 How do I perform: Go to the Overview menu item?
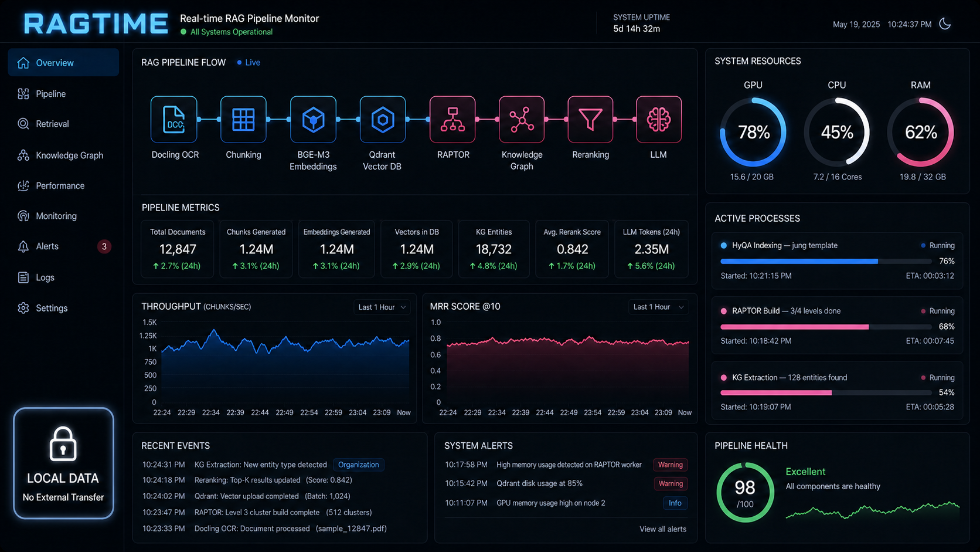(x=63, y=63)
